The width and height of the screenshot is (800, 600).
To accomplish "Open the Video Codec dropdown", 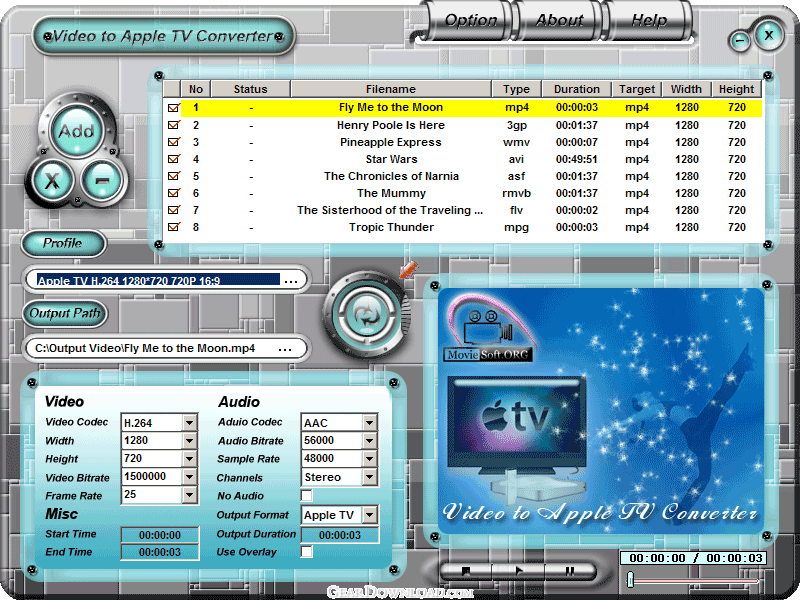I will click(x=189, y=422).
